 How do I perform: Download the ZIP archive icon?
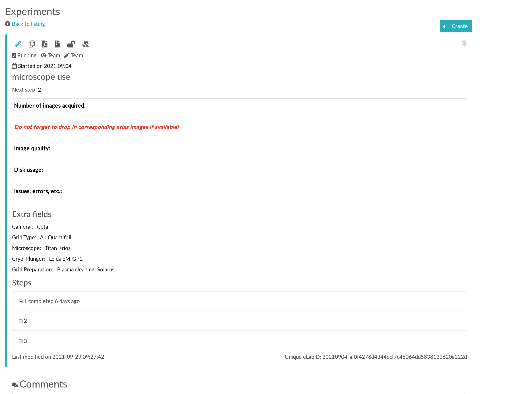point(57,44)
